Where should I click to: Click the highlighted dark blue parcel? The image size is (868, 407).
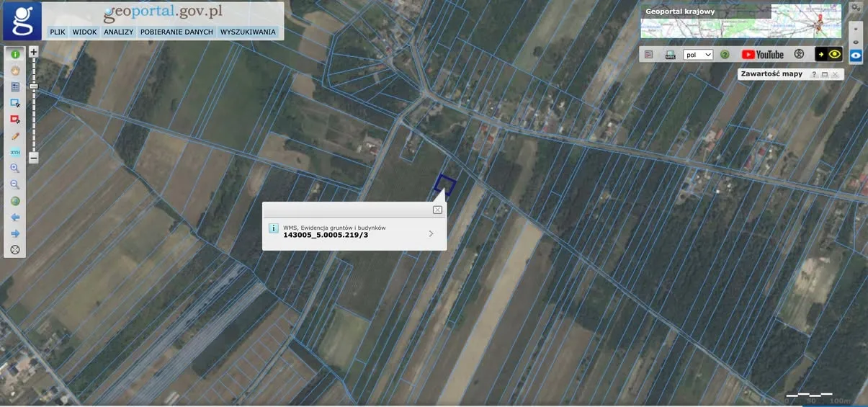tap(445, 185)
